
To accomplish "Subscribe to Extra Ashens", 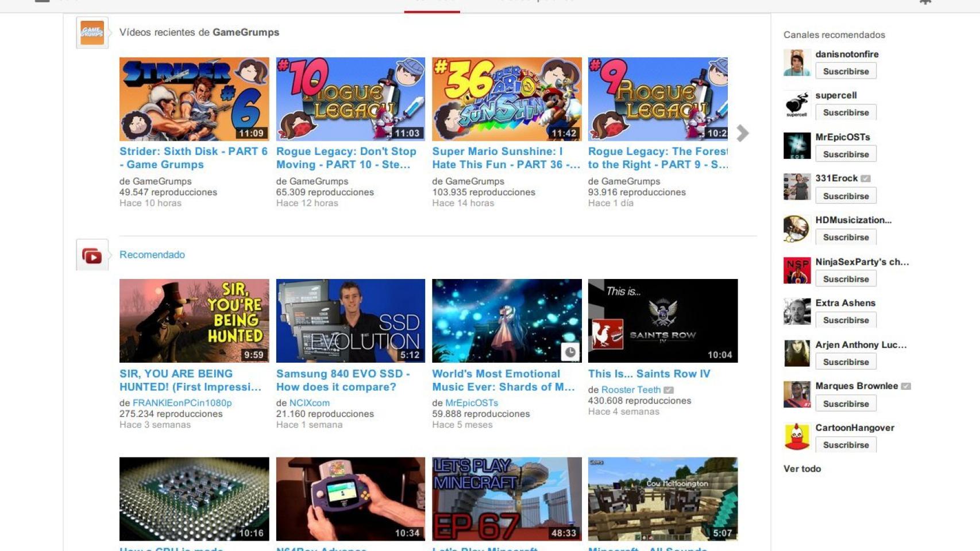I will pos(846,320).
